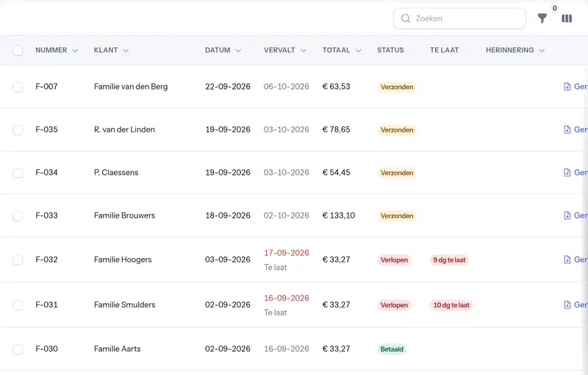Click the Verzonden badge on F-034
Viewport: 588px width, 375px height.
tap(397, 173)
